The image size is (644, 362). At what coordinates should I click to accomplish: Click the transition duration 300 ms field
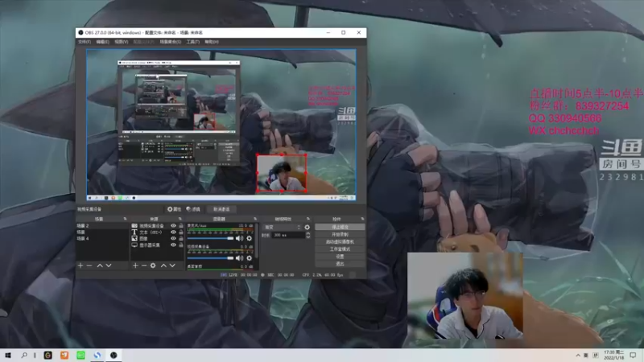click(x=288, y=235)
